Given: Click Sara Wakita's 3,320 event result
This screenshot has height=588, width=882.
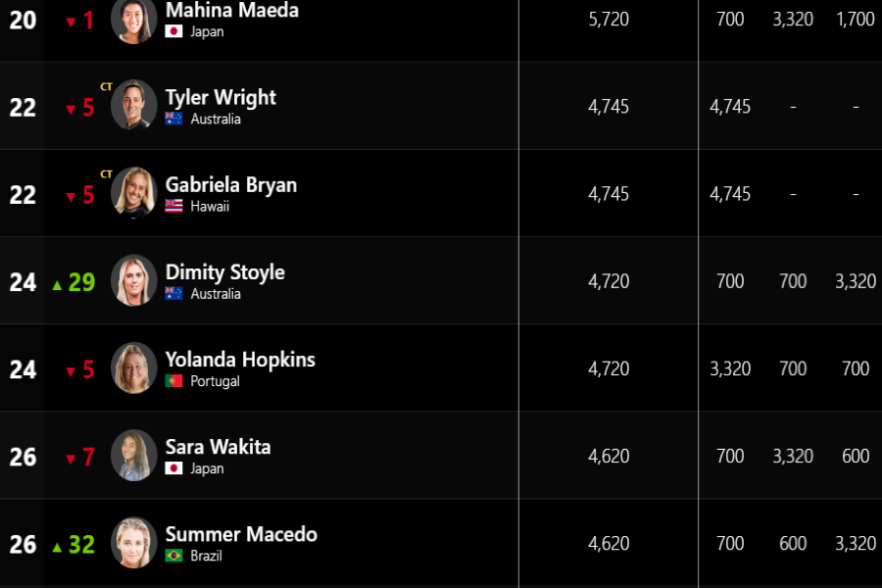Looking at the screenshot, I should click(x=793, y=456).
